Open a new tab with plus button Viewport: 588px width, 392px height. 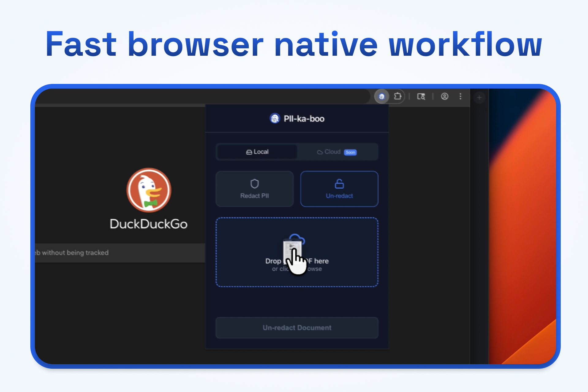(479, 98)
